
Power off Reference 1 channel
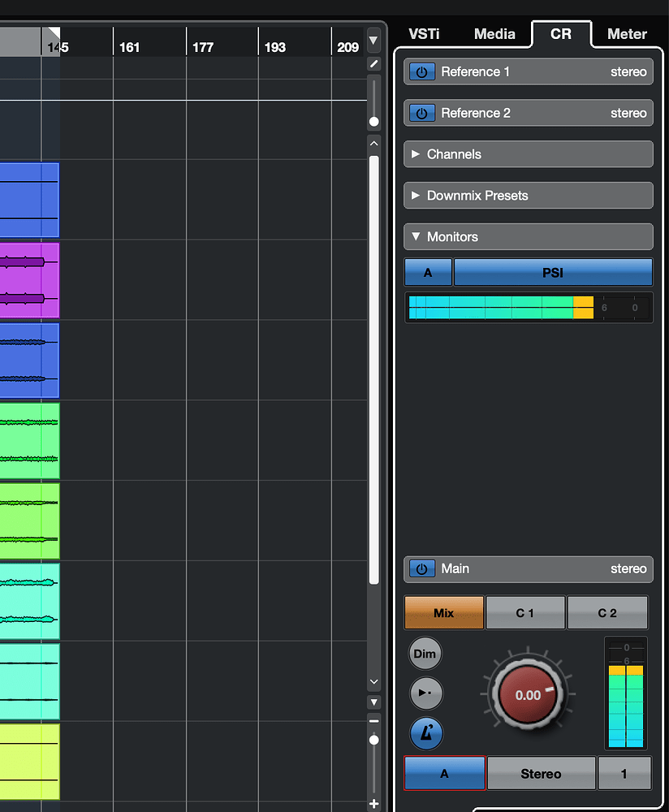(421, 71)
